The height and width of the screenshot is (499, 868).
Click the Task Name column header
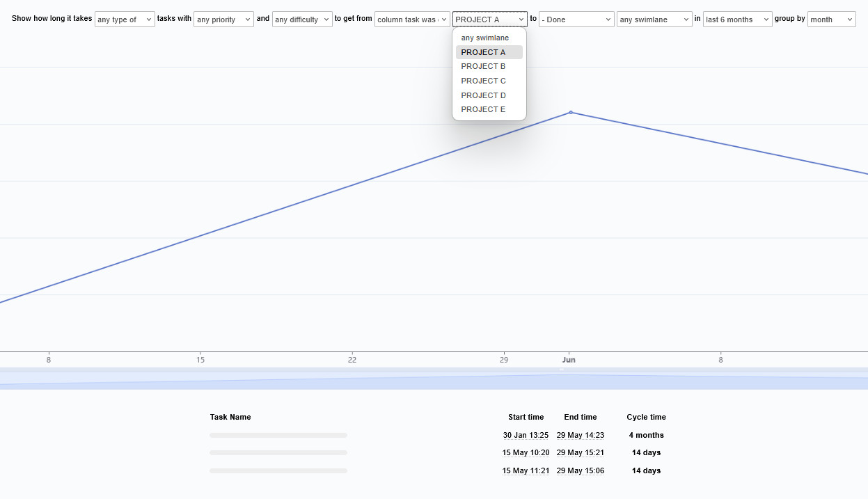[230, 417]
